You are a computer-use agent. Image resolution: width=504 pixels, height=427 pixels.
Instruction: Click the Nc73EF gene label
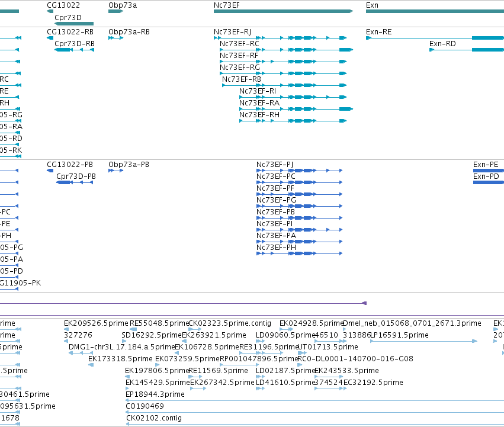click(227, 5)
